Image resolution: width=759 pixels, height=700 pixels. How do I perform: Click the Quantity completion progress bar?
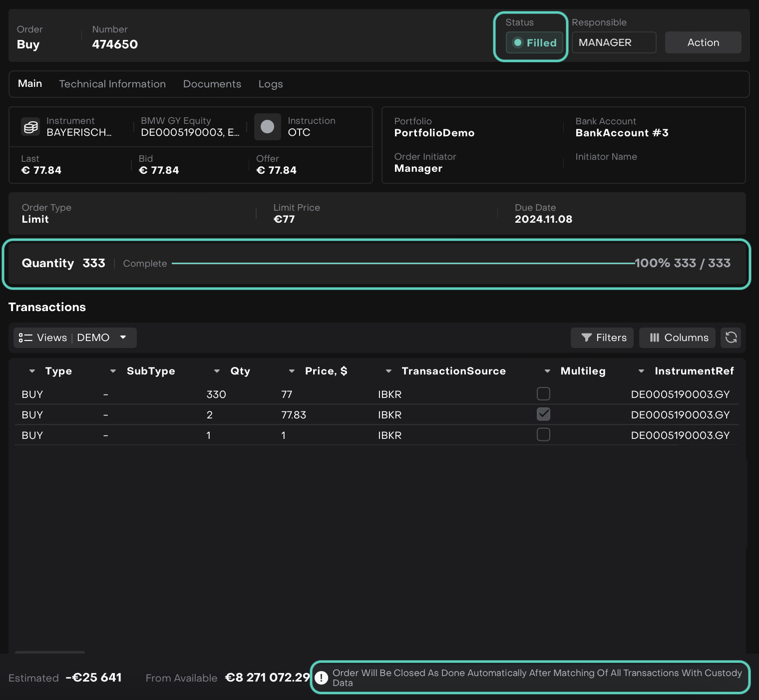coord(402,263)
